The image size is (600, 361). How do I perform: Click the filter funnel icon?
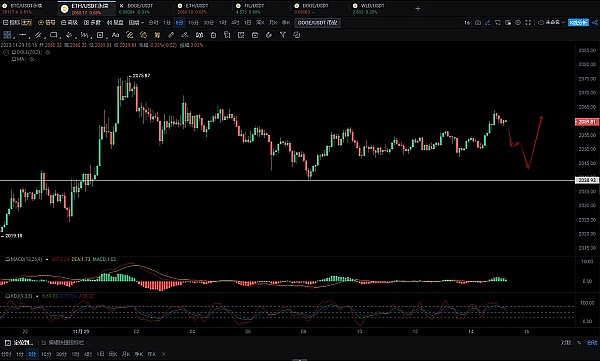tap(282, 35)
